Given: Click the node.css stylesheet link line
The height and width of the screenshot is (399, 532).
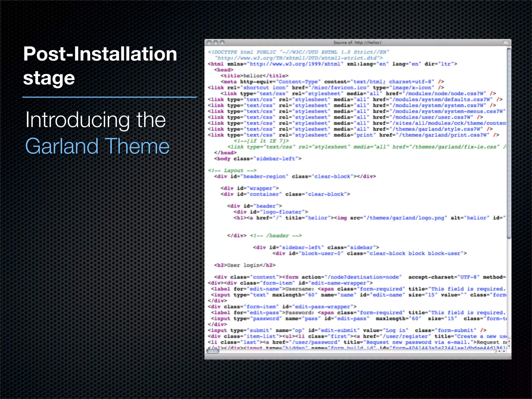Looking at the screenshot, I should click(358, 94).
